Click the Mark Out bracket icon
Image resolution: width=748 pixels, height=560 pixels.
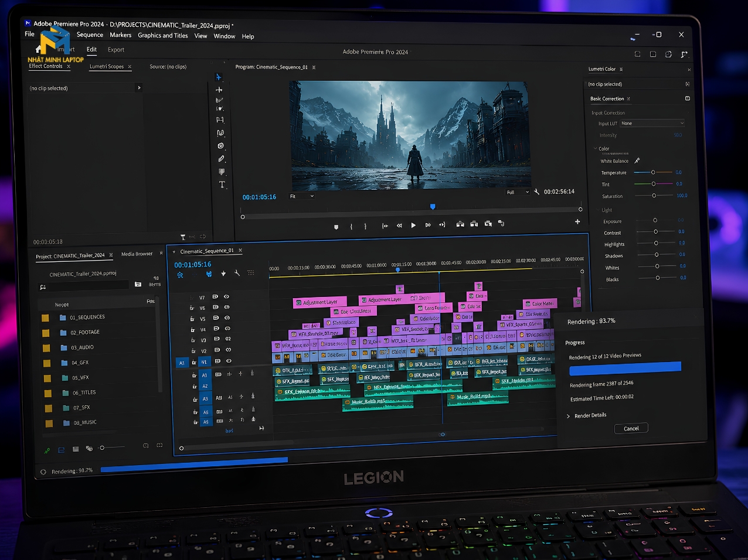365,226
